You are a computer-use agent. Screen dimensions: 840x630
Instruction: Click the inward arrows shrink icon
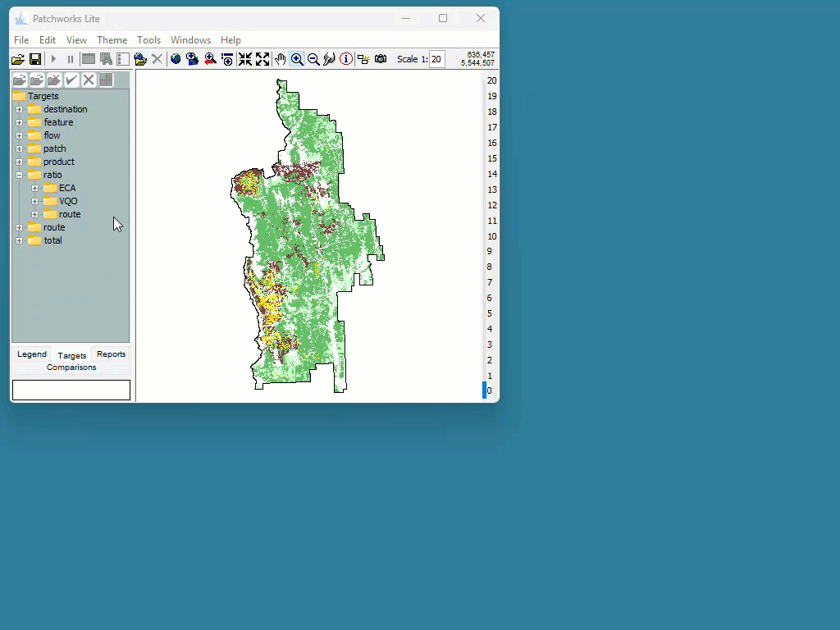[x=245, y=59]
